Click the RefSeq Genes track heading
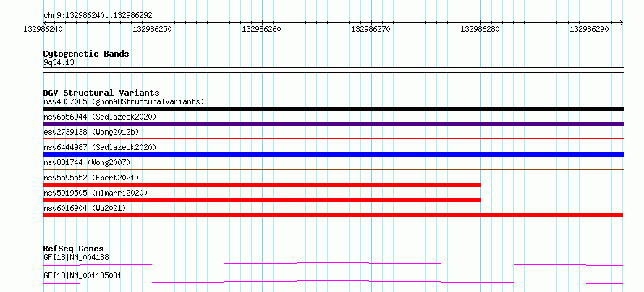644x292 pixels. click(x=74, y=249)
